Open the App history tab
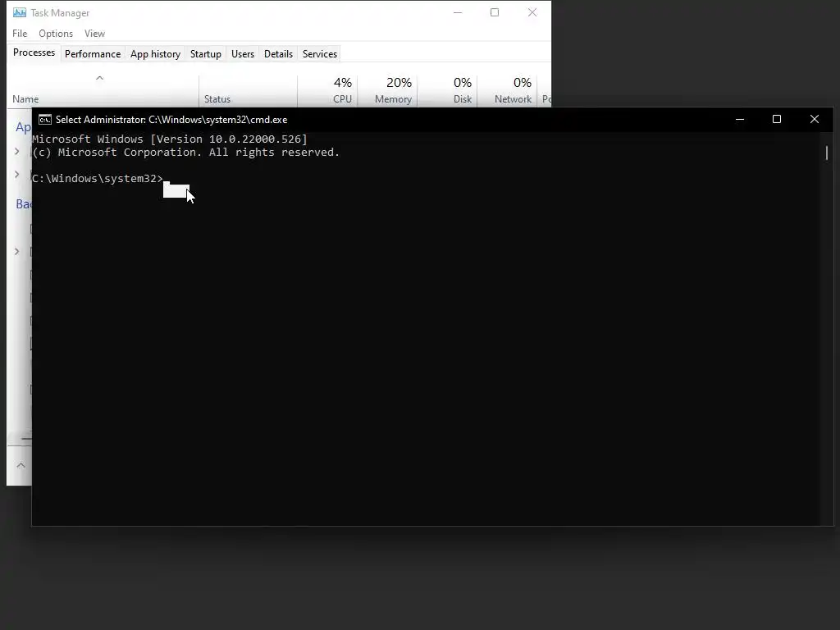 coord(155,54)
